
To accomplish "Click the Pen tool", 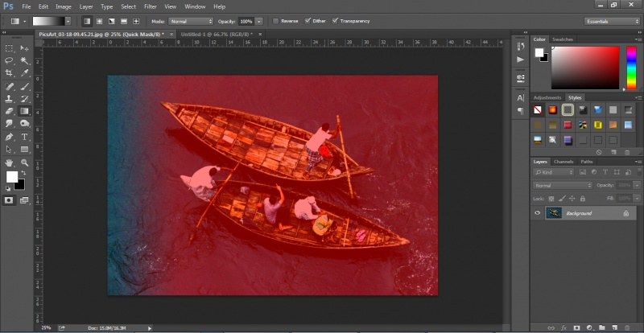I will tap(10, 137).
